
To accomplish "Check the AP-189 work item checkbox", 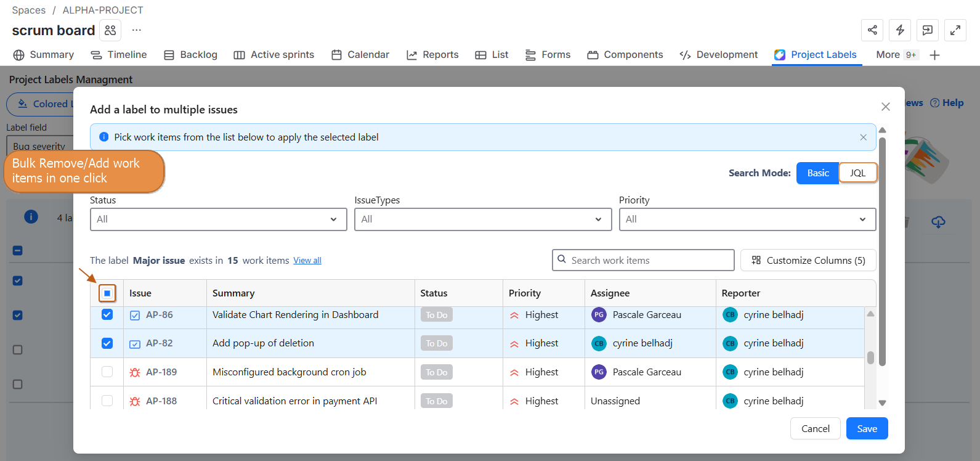I will pyautogui.click(x=107, y=372).
